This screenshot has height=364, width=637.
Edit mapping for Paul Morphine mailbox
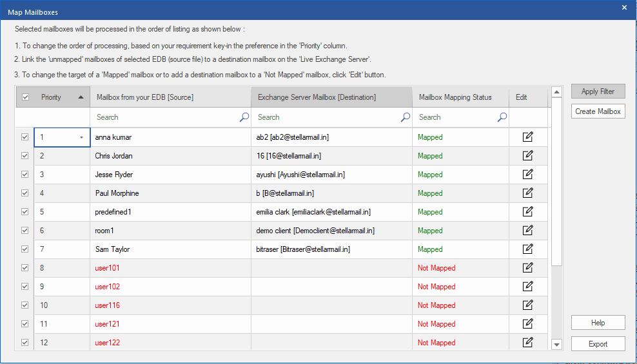coord(527,193)
